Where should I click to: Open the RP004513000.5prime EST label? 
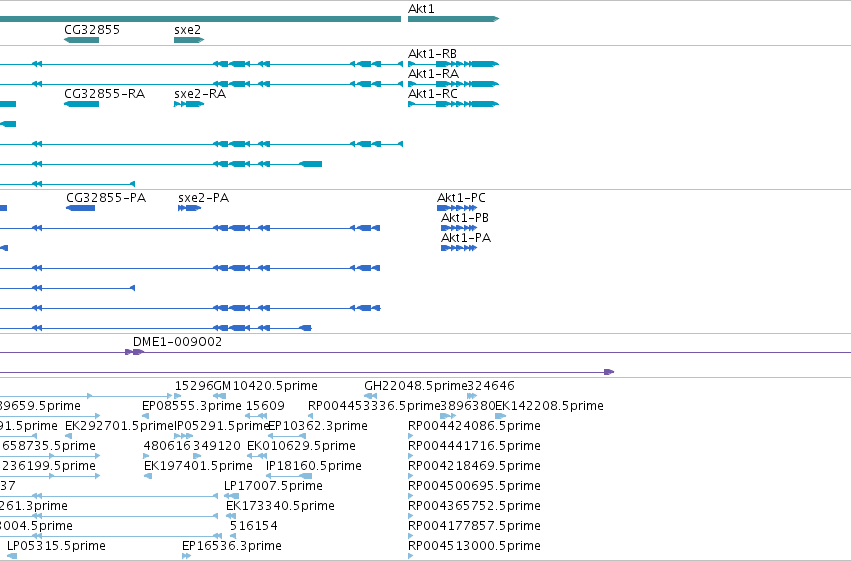click(x=474, y=546)
